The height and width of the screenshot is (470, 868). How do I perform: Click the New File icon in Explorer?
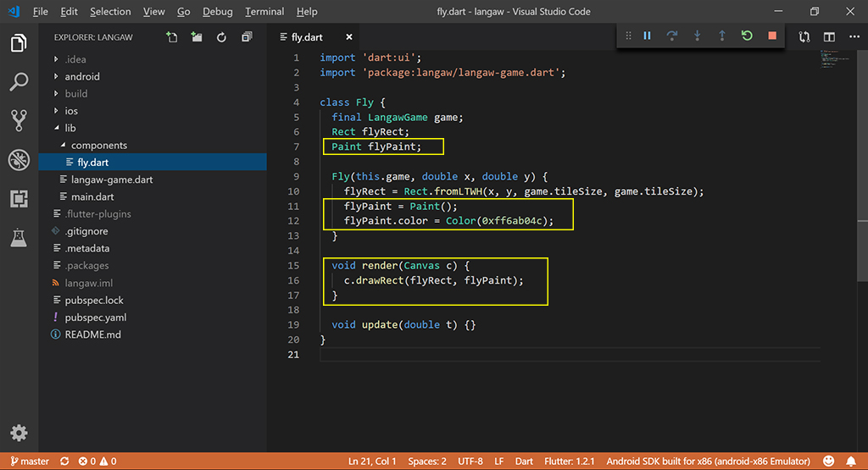(172, 37)
